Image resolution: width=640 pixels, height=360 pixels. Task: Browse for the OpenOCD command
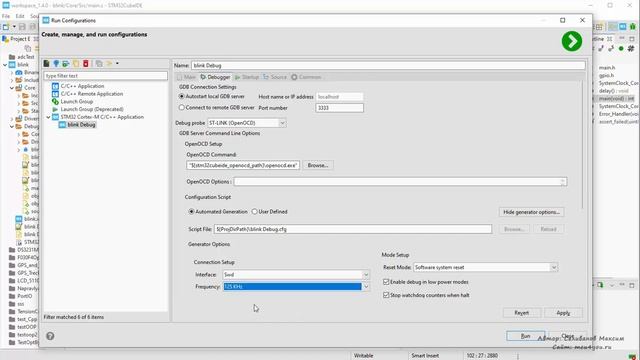(x=318, y=165)
